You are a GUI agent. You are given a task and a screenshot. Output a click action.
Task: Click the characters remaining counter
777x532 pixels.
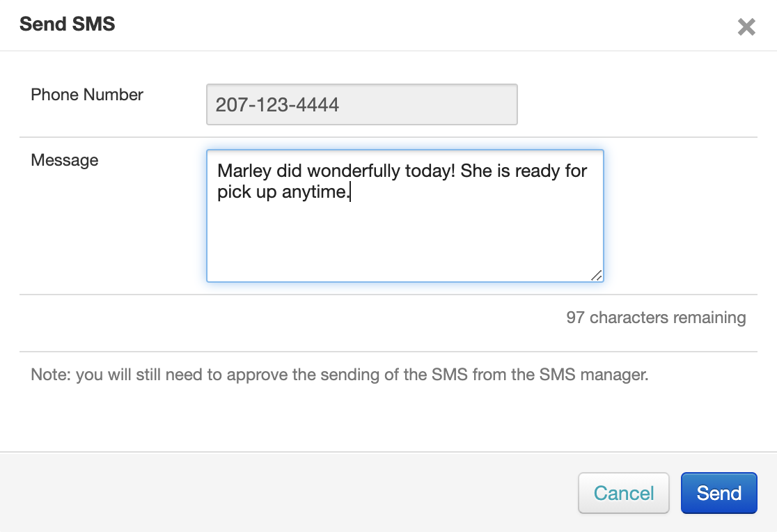click(656, 318)
